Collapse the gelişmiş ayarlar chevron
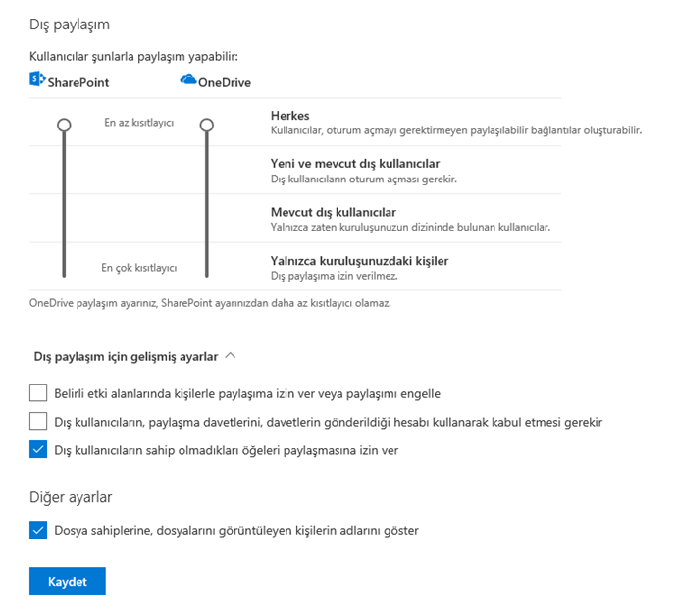Viewport: 676px width, 616px height. [231, 356]
